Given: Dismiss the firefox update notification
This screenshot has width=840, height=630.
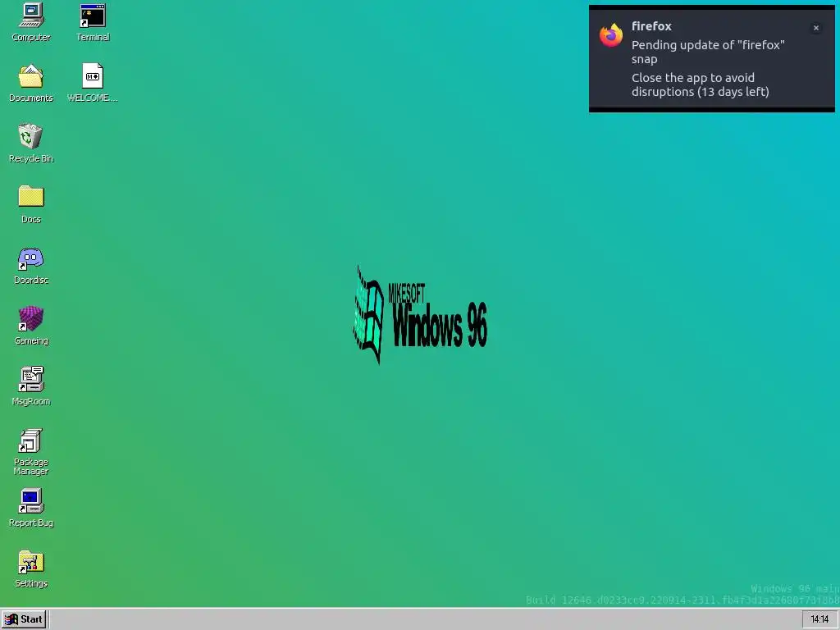Looking at the screenshot, I should 816,28.
